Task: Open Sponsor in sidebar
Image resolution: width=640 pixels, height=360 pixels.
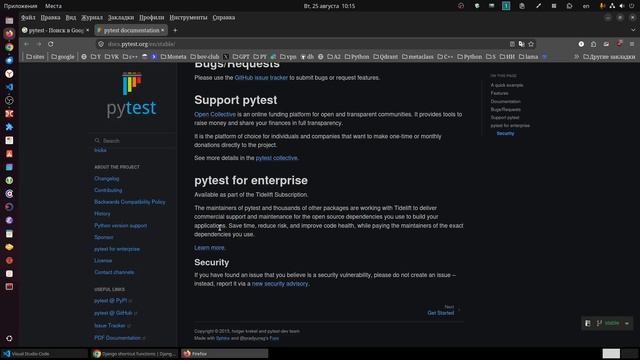Action: (104, 237)
